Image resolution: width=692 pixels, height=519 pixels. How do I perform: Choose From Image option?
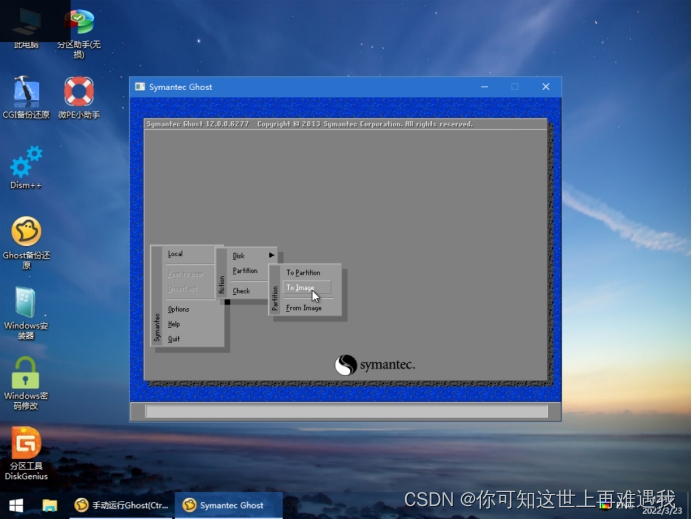[304, 308]
